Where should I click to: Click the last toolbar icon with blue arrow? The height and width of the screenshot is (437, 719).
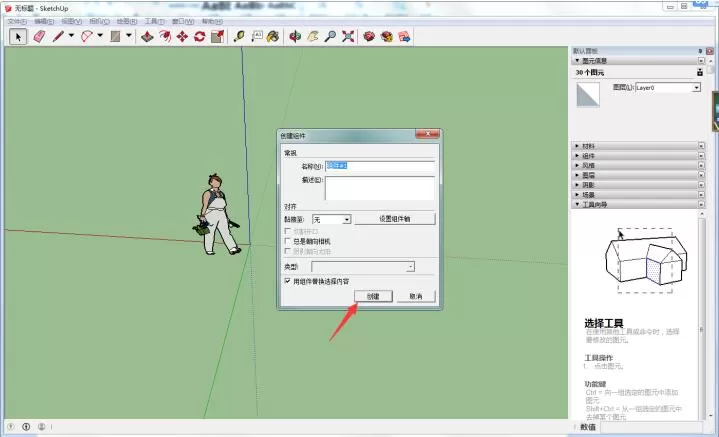pos(404,37)
